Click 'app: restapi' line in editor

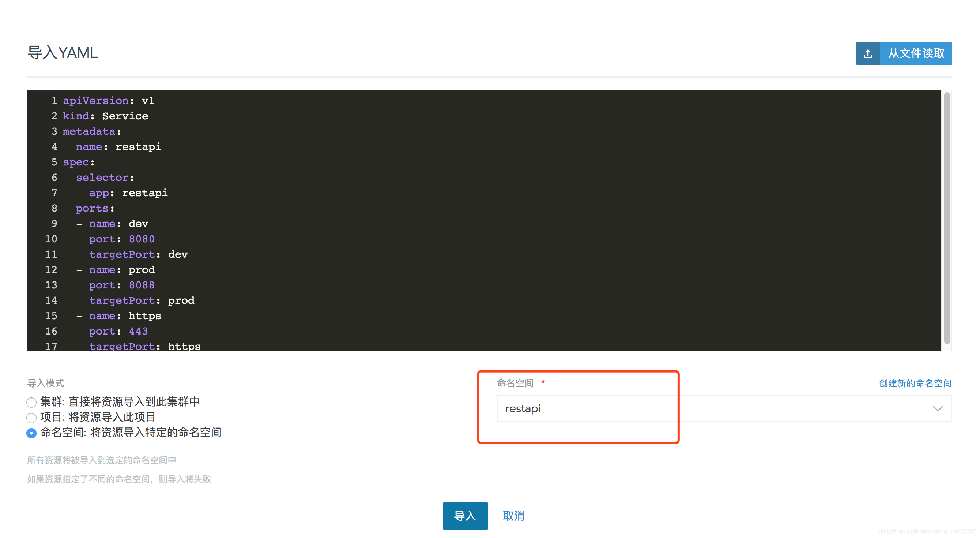[x=128, y=193]
